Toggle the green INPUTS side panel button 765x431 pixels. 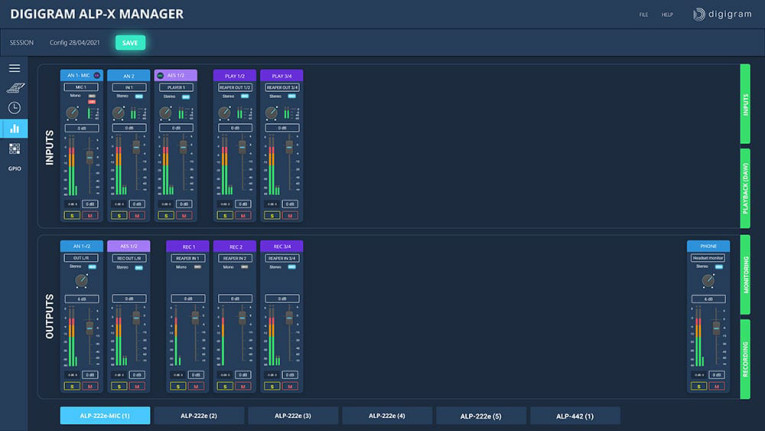(745, 104)
